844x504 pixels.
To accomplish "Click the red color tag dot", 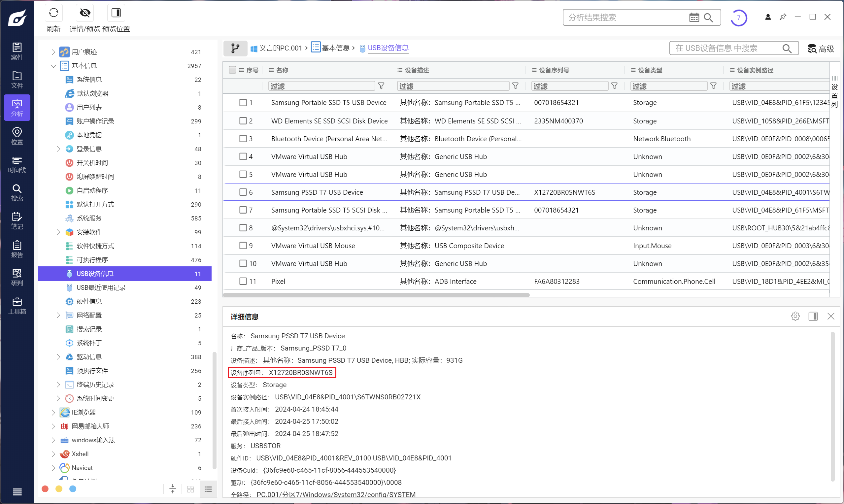I will 45,489.
